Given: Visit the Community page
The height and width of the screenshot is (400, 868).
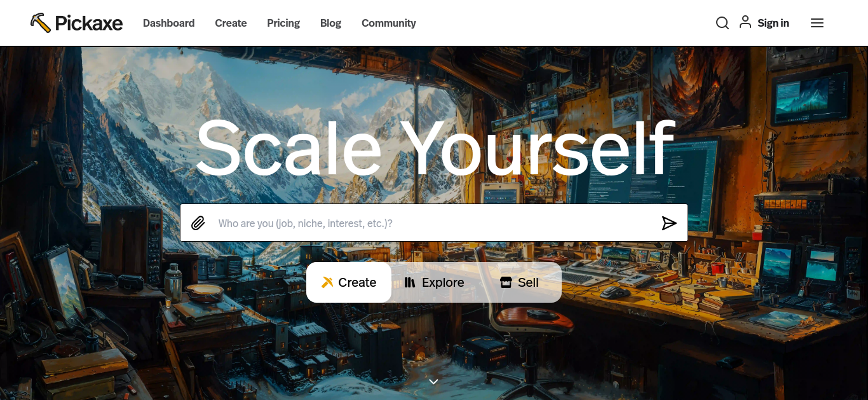Looking at the screenshot, I should point(389,23).
